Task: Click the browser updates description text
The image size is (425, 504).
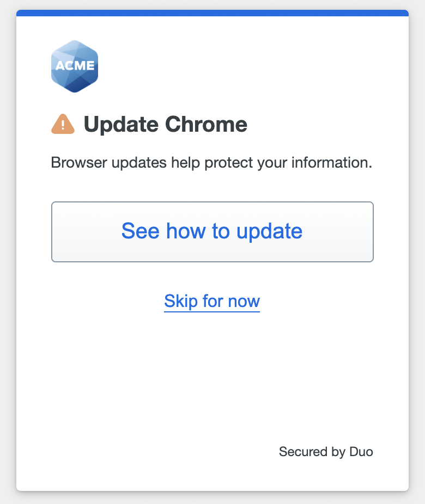Action: point(211,163)
